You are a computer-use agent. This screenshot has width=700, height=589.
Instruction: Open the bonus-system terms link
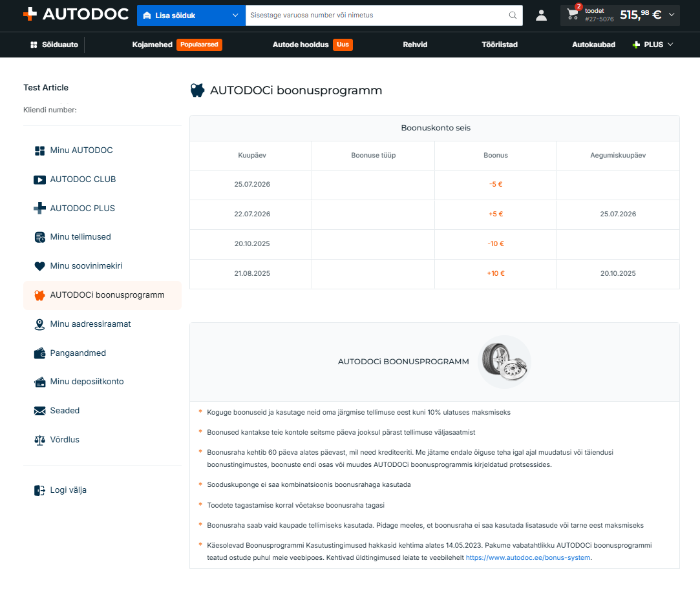527,558
